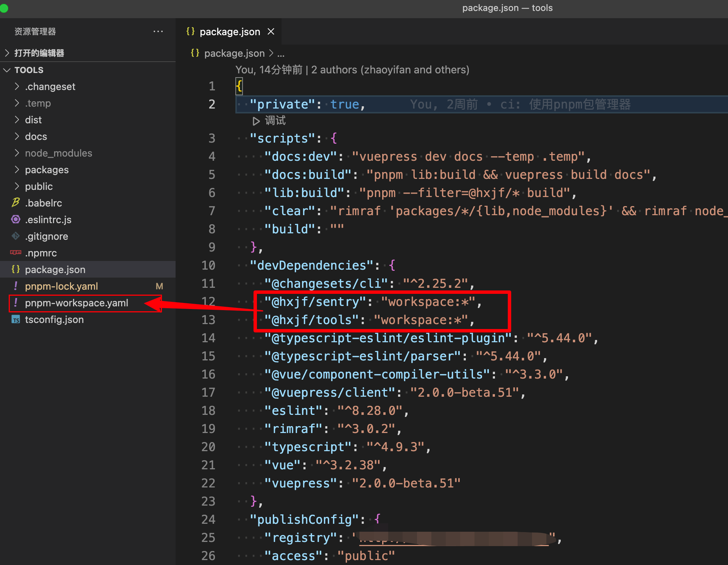Click package.json in the breadcrumb

[x=234, y=53]
